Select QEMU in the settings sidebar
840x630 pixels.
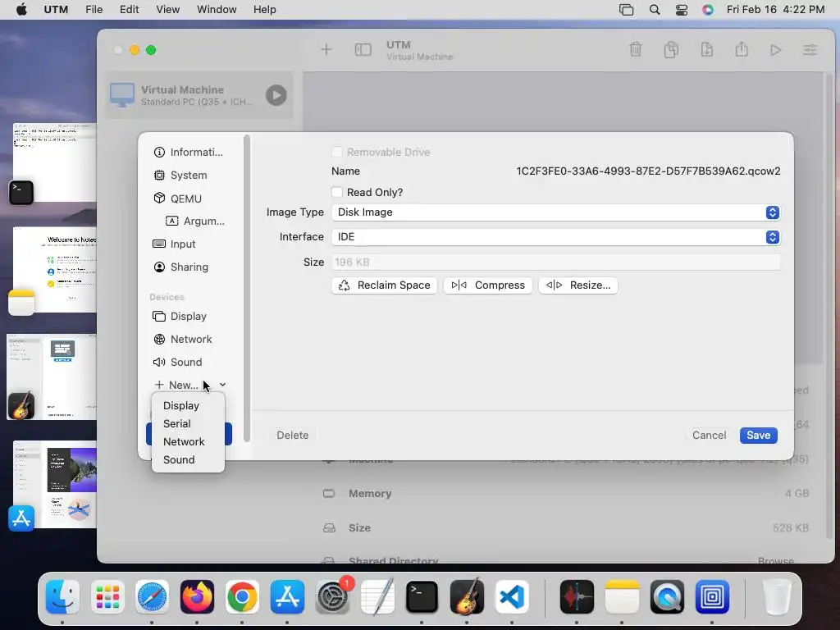(178, 199)
